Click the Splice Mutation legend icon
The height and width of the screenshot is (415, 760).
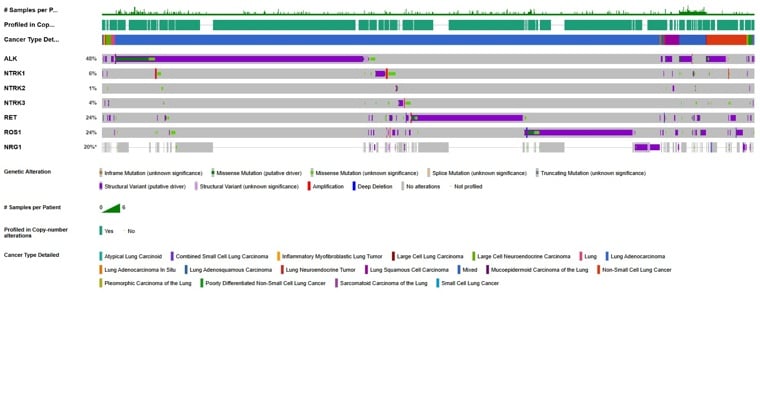pyautogui.click(x=428, y=172)
